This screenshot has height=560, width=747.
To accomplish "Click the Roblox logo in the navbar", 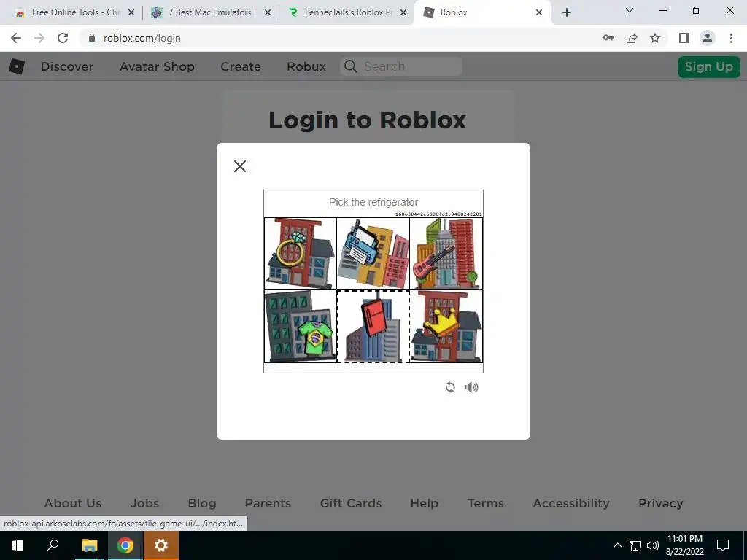I will [x=17, y=66].
